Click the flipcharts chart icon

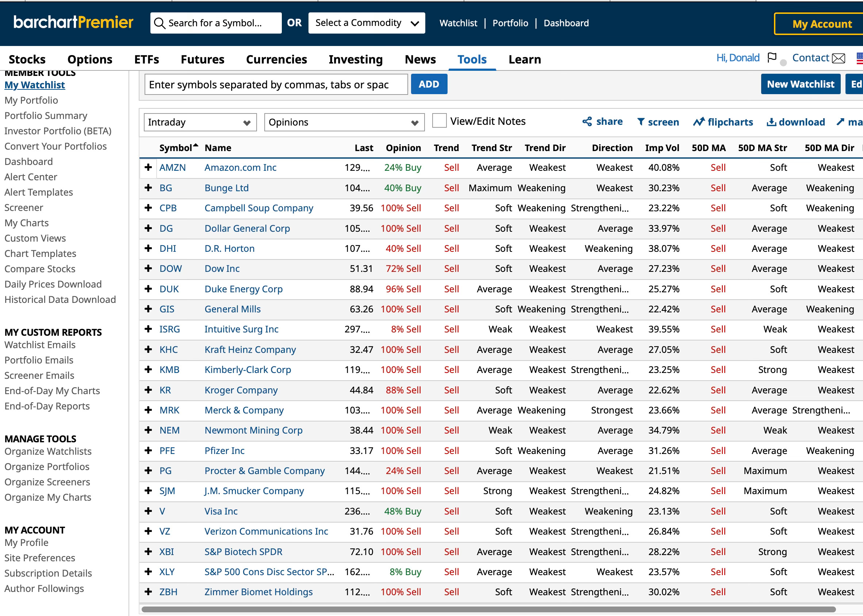click(699, 122)
